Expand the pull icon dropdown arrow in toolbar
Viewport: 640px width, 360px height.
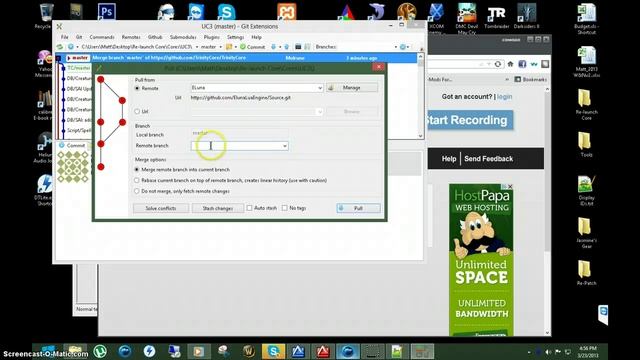click(280, 47)
